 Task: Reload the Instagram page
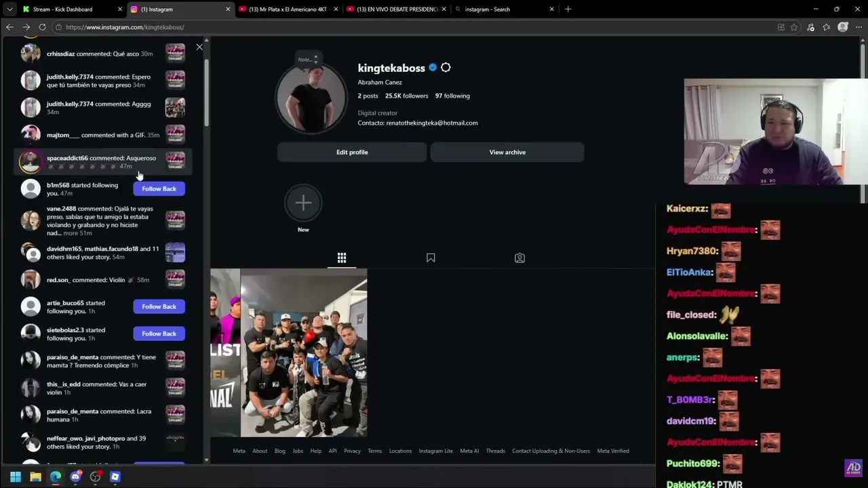coord(42,27)
